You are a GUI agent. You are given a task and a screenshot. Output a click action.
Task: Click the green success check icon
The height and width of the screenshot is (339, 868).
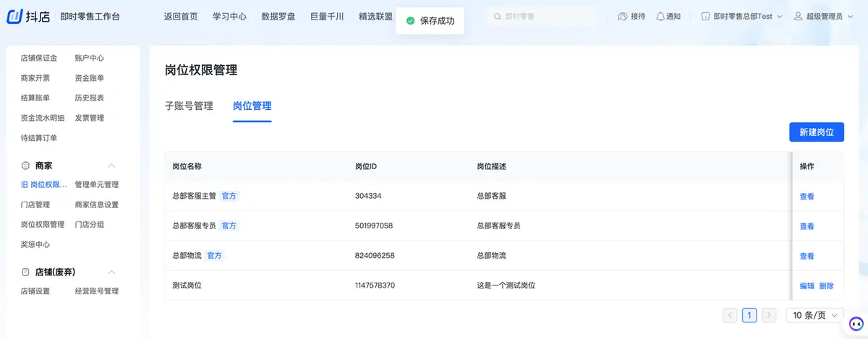[410, 21]
